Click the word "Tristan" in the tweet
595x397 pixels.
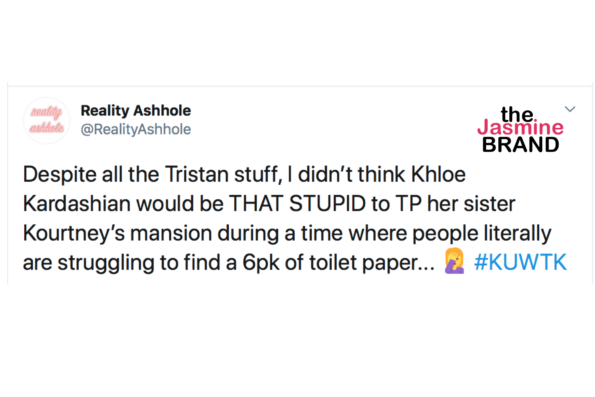click(x=197, y=175)
